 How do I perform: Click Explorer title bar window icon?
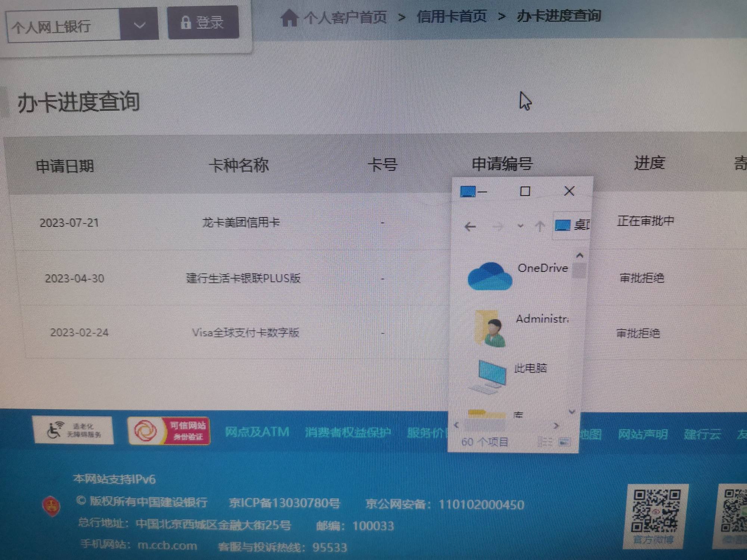pos(468,192)
